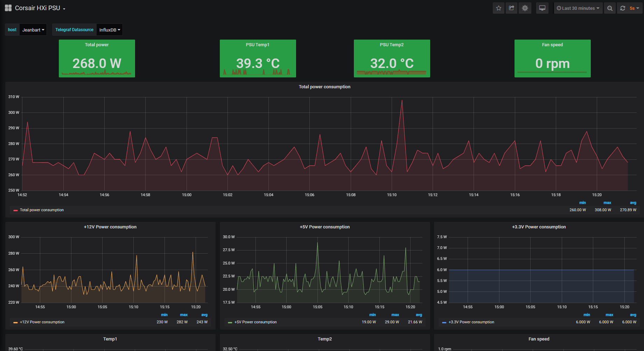644x351 pixels.
Task: Click the 32.0 °C PSU Temp2 value
Action: 392,63
